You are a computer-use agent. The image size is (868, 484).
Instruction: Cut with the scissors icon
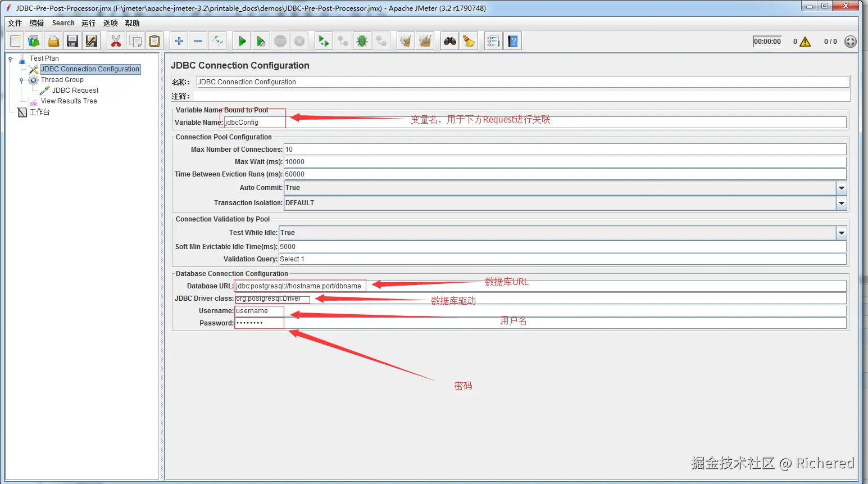pos(116,41)
